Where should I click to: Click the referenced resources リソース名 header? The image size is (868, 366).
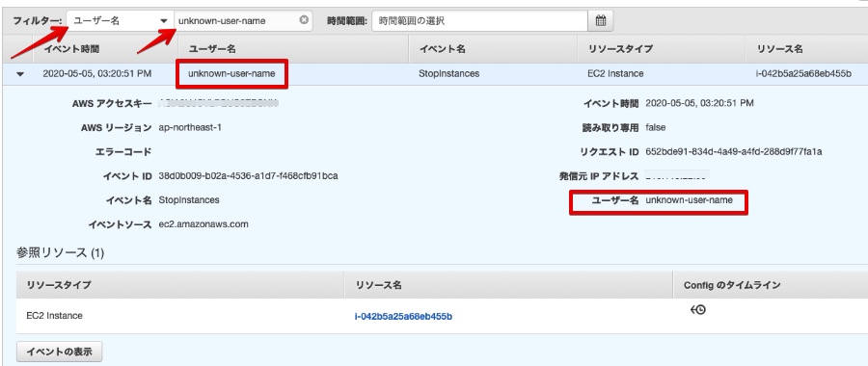[x=378, y=285]
